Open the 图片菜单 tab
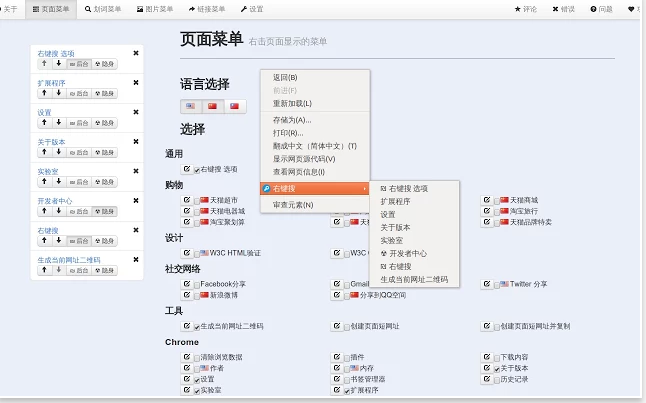Screen dimensions: 646x403 tap(155, 9)
